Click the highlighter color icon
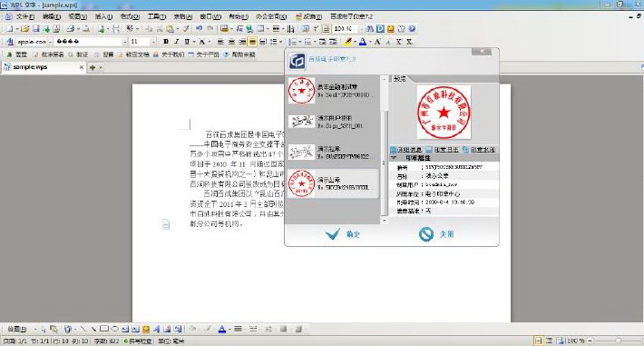 pos(348,42)
